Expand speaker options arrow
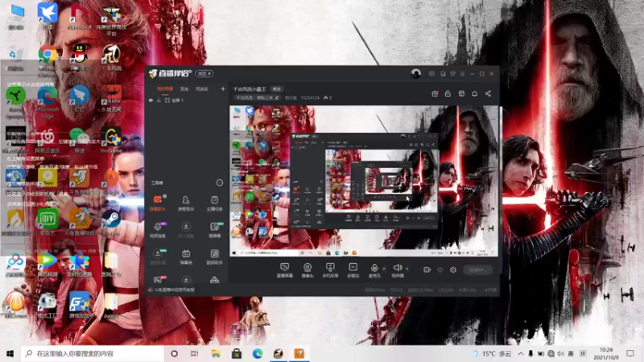The width and height of the screenshot is (644, 362). pos(407,269)
